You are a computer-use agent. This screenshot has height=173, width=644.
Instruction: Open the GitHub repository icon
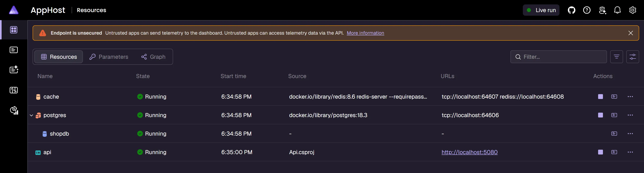click(x=572, y=10)
